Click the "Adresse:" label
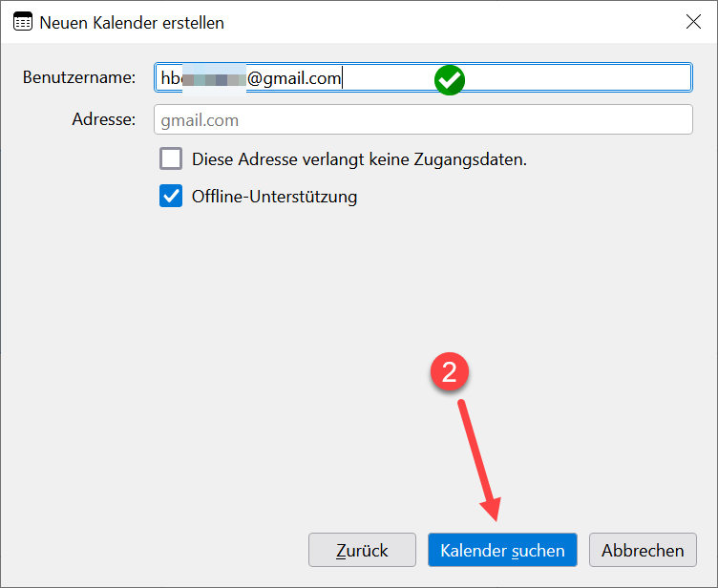718x588 pixels. (x=104, y=120)
